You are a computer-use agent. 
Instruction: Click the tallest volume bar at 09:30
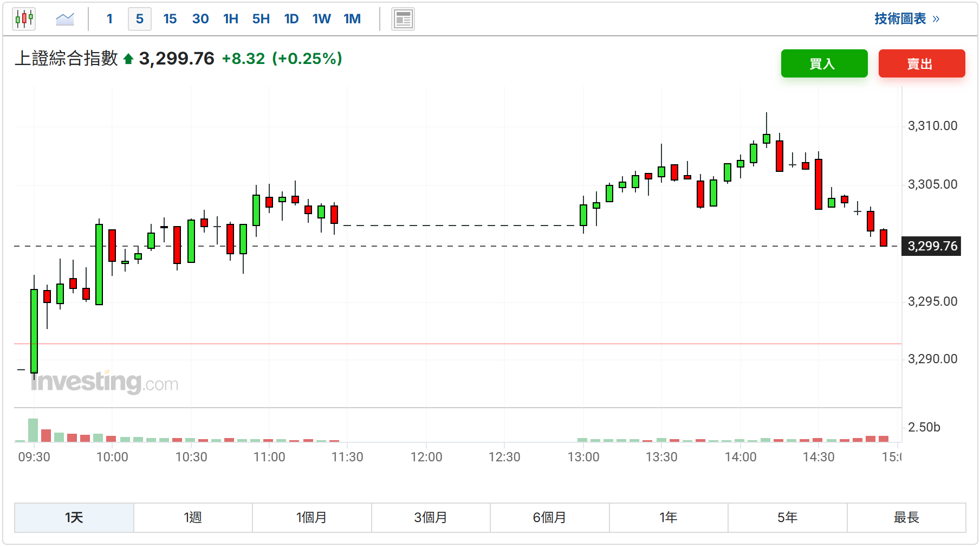tap(33, 430)
